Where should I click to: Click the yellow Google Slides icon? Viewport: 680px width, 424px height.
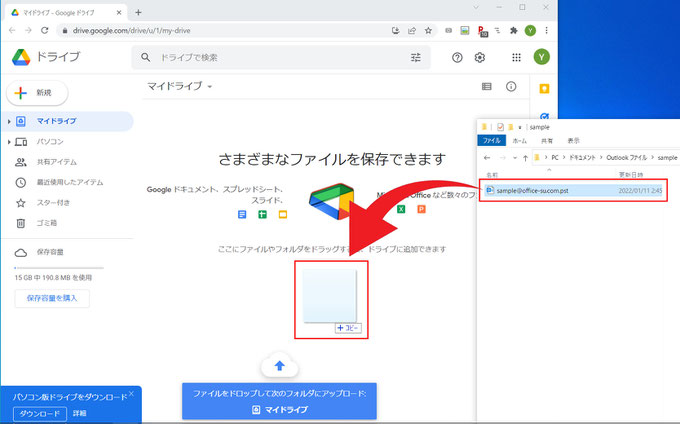(x=283, y=215)
